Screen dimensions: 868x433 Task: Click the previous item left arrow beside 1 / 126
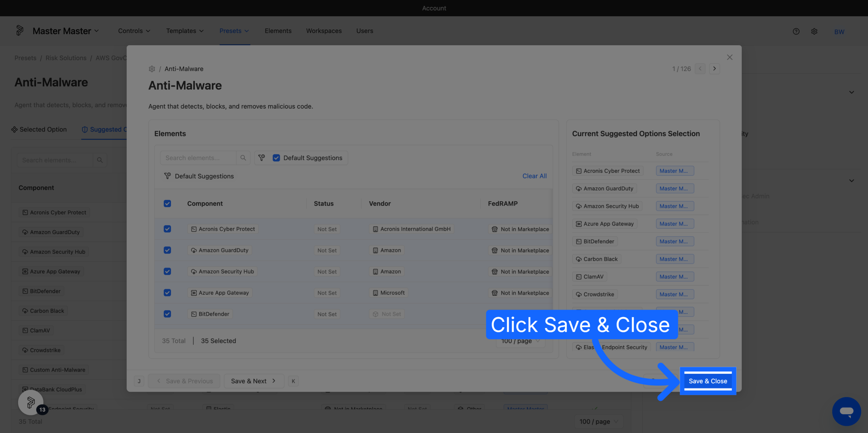click(700, 68)
